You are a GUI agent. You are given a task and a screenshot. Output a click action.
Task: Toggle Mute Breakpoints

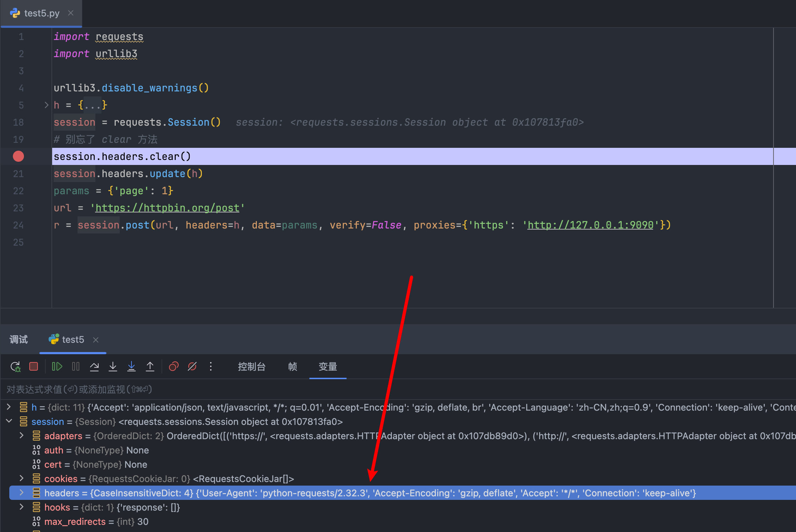192,367
